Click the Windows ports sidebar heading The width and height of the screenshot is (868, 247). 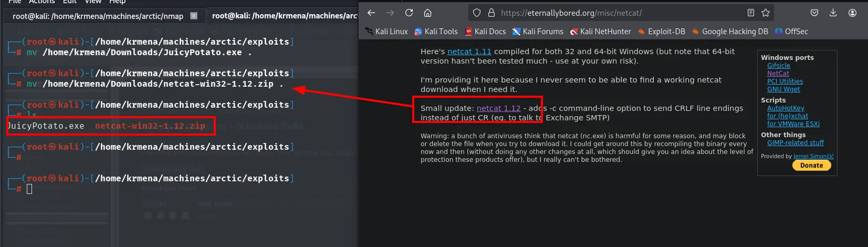point(787,58)
